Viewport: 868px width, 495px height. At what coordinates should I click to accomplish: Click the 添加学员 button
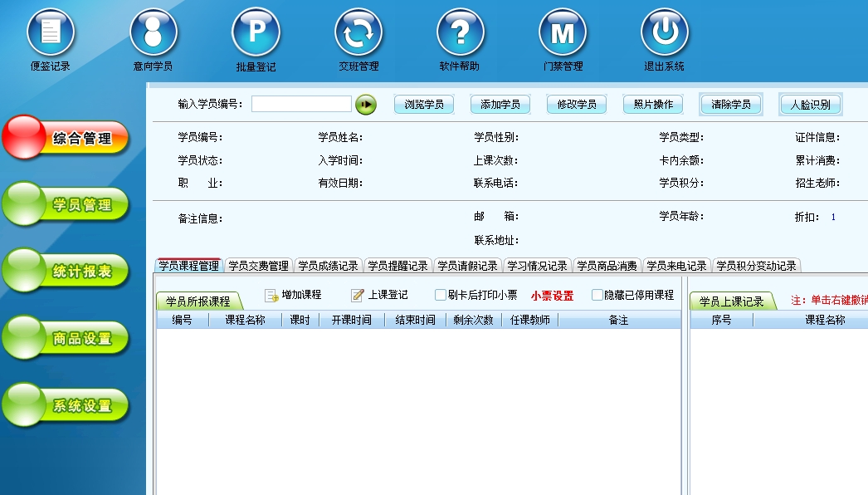500,105
